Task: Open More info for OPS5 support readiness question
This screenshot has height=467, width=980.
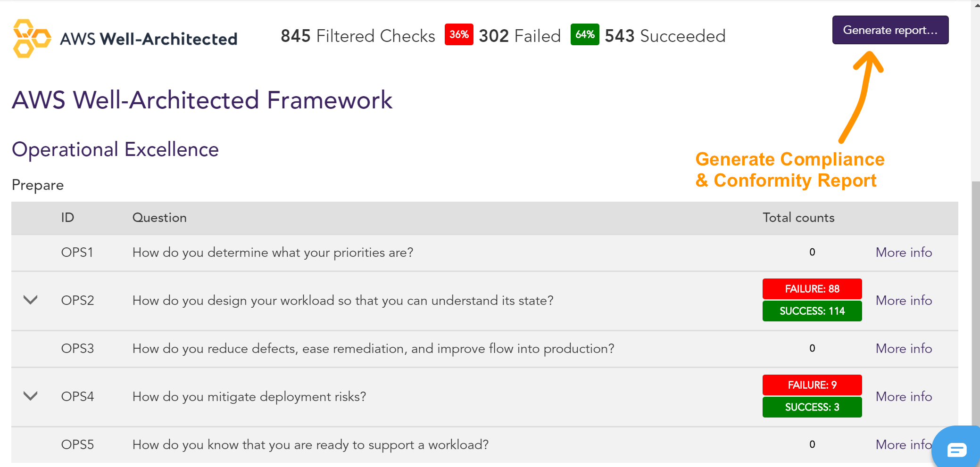Action: click(903, 444)
